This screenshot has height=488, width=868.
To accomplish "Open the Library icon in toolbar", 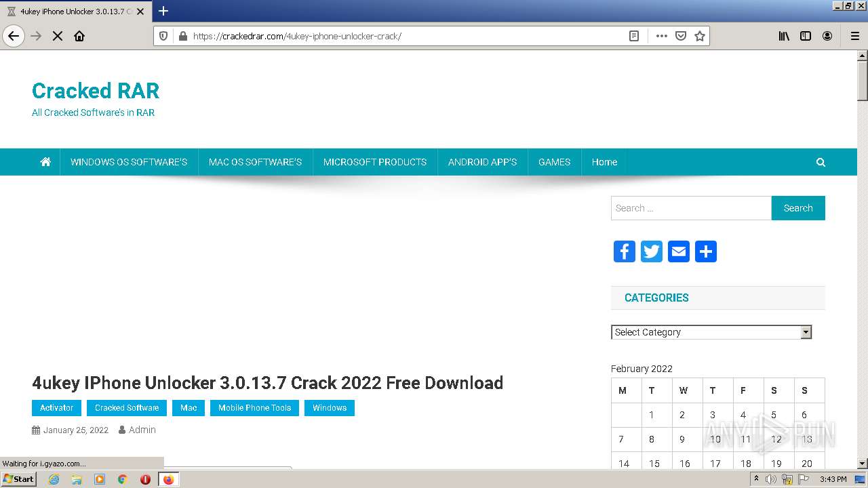I will (x=784, y=36).
